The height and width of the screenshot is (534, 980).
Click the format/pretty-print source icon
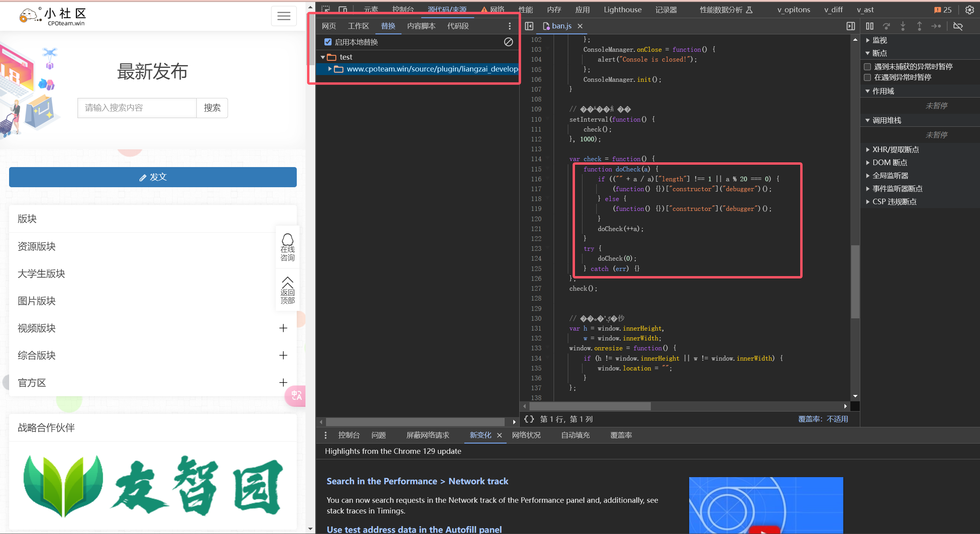point(530,419)
